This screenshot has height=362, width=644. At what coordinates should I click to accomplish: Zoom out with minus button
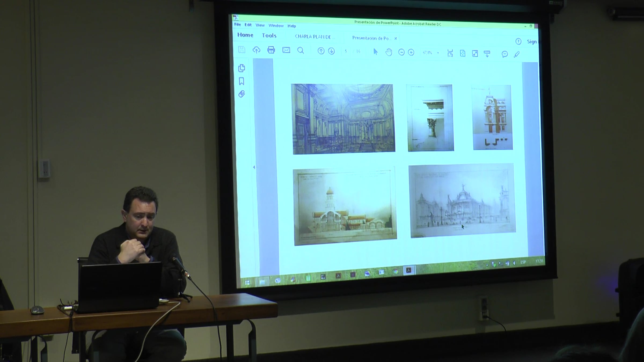click(401, 52)
